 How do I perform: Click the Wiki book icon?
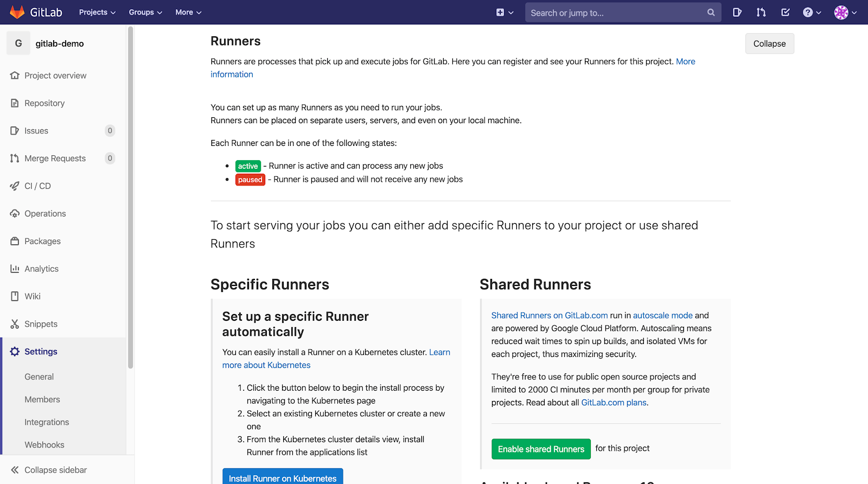(15, 296)
